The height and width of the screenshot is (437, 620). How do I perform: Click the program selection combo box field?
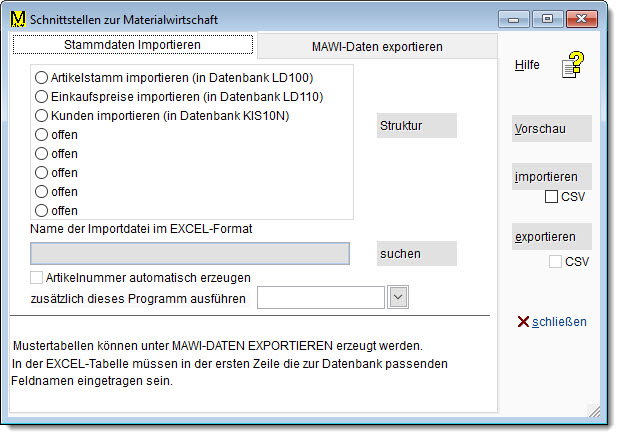click(x=321, y=297)
